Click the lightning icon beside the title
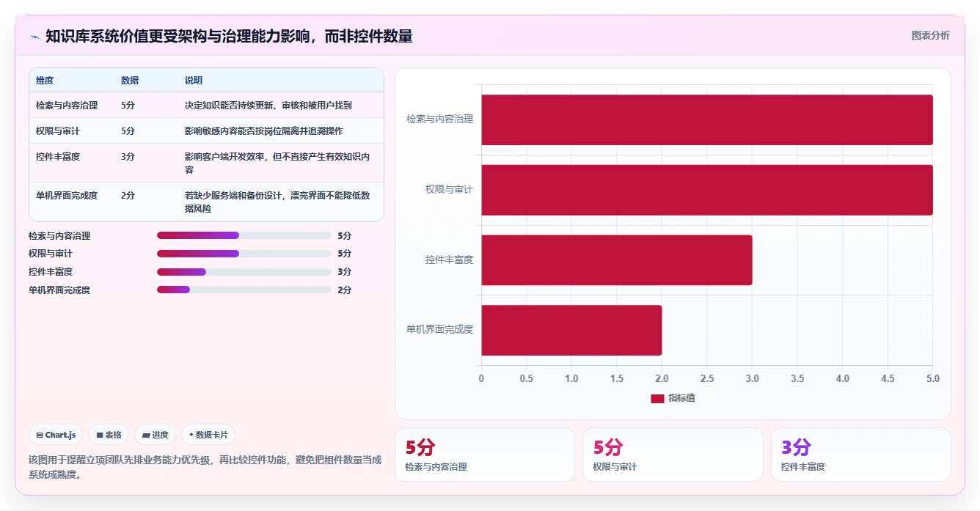 click(x=34, y=37)
